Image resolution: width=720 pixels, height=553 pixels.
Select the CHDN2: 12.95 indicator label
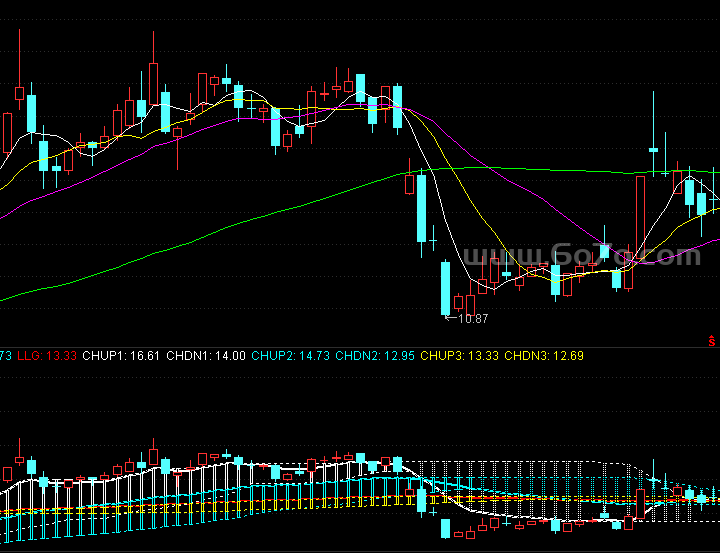375,356
